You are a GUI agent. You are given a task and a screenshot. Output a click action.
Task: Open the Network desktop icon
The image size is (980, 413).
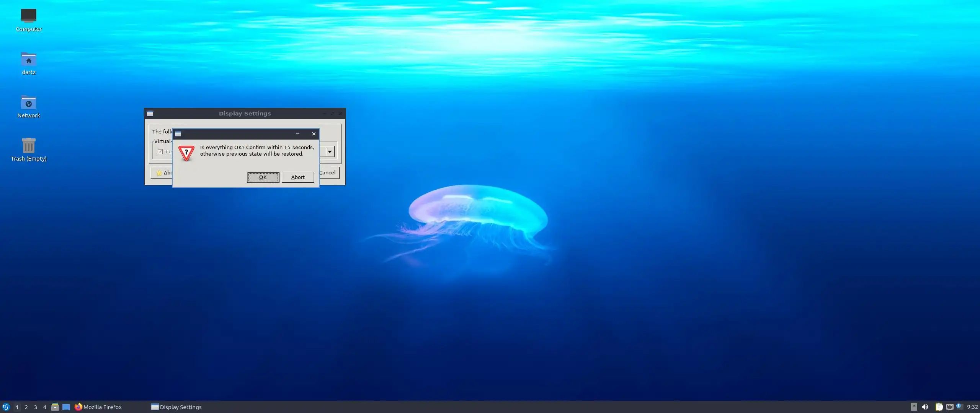click(x=28, y=102)
